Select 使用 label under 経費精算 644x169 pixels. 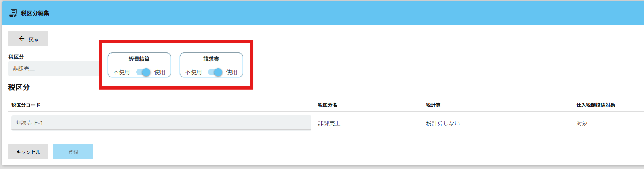(x=160, y=72)
